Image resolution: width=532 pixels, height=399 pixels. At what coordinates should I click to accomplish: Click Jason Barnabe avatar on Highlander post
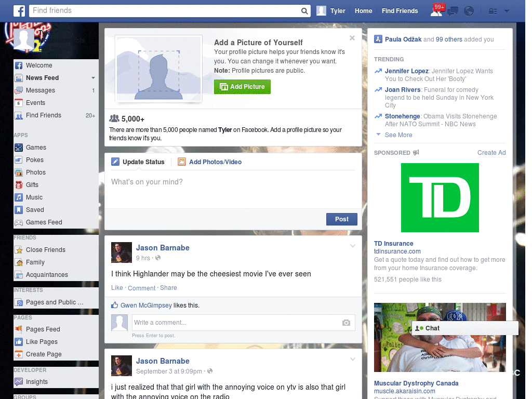(122, 252)
